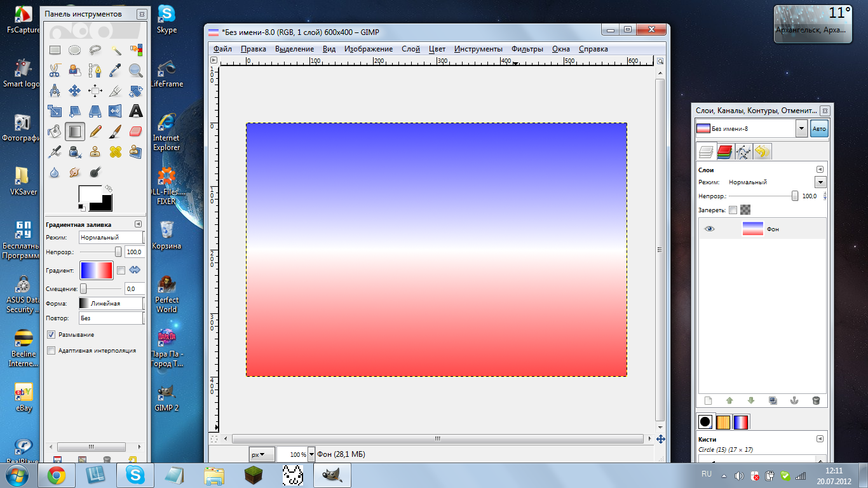Hide the Фон layer via eye icon
This screenshot has height=488, width=868.
pyautogui.click(x=709, y=229)
